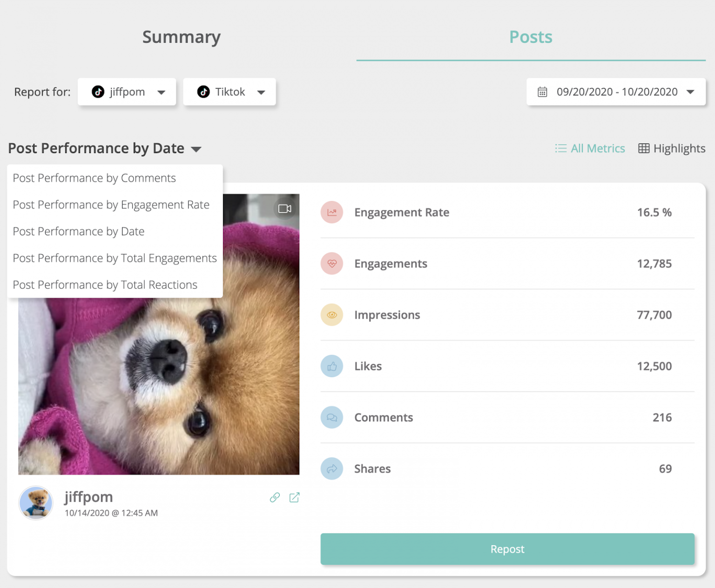
Task: Copy the post link via chain icon
Action: coord(275,497)
